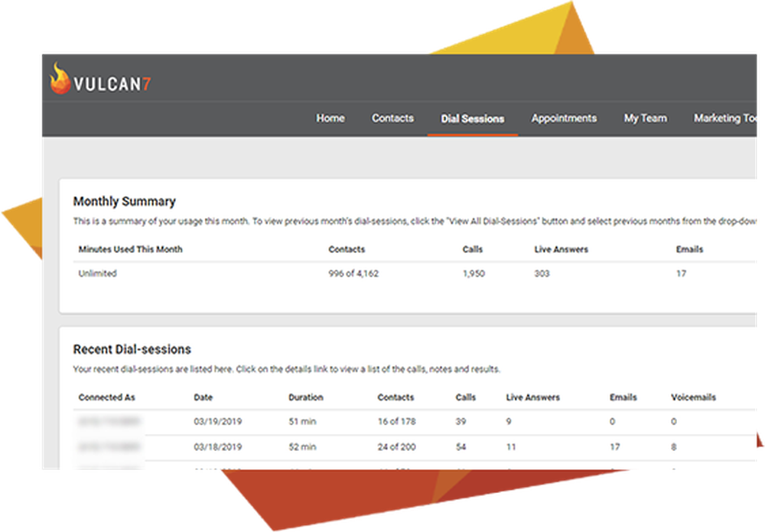Select the 11 live answers cell
The height and width of the screenshot is (532, 765).
(x=511, y=446)
